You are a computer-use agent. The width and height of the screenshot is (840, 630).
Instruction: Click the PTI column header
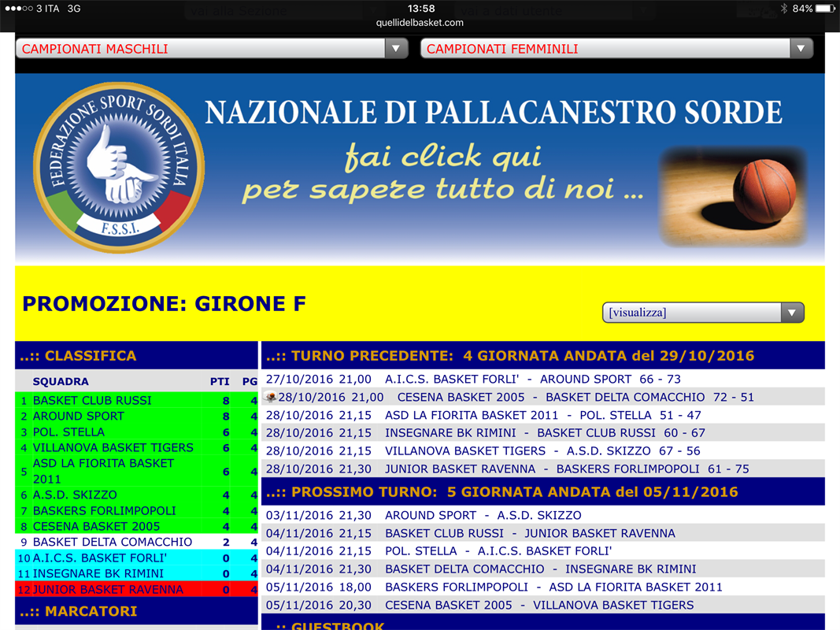[220, 382]
